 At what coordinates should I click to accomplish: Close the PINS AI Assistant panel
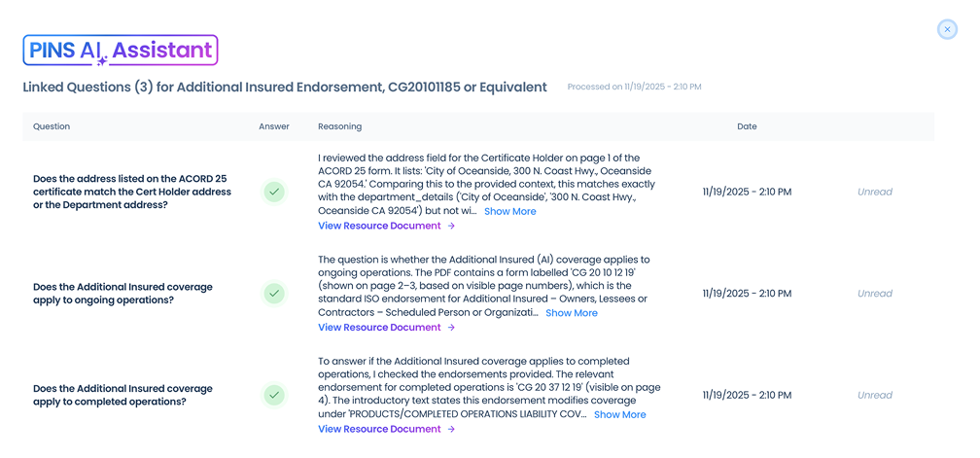pyautogui.click(x=947, y=29)
